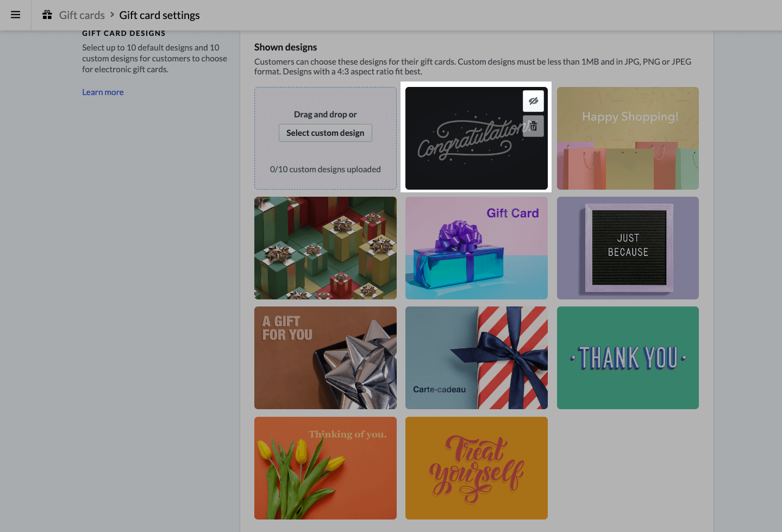
Task: Click the Gift card settings page title
Action: pos(159,15)
